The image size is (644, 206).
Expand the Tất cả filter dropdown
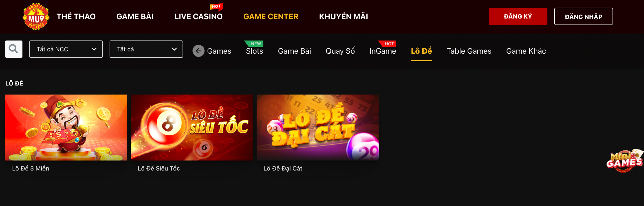click(x=146, y=49)
